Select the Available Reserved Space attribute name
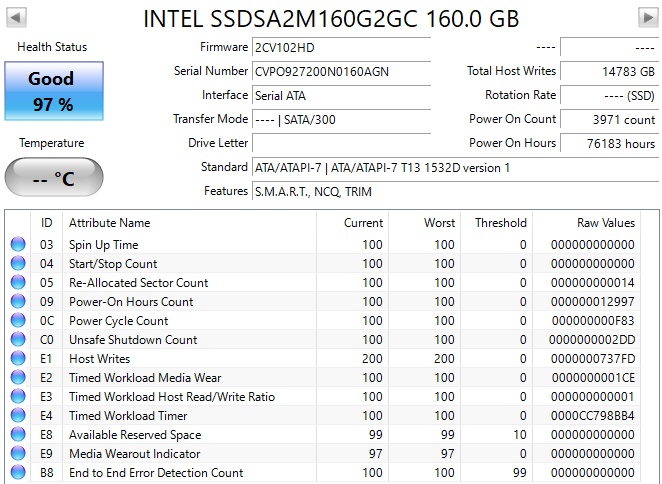 (135, 435)
